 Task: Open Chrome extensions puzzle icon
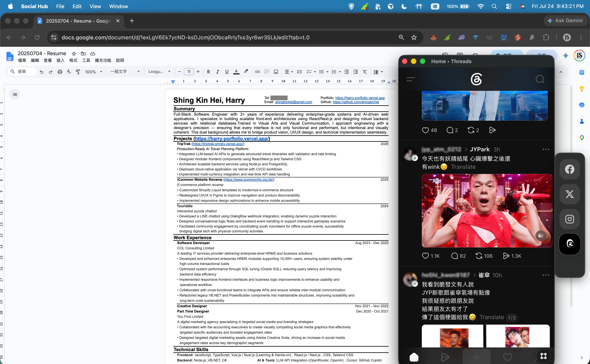(546, 37)
